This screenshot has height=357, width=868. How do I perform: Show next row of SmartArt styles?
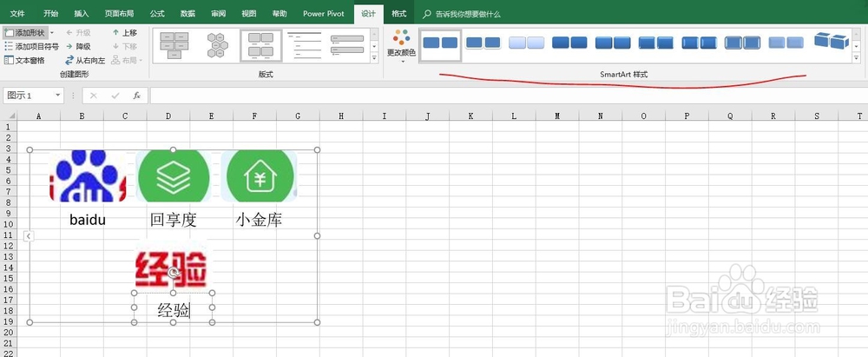pyautogui.click(x=857, y=46)
